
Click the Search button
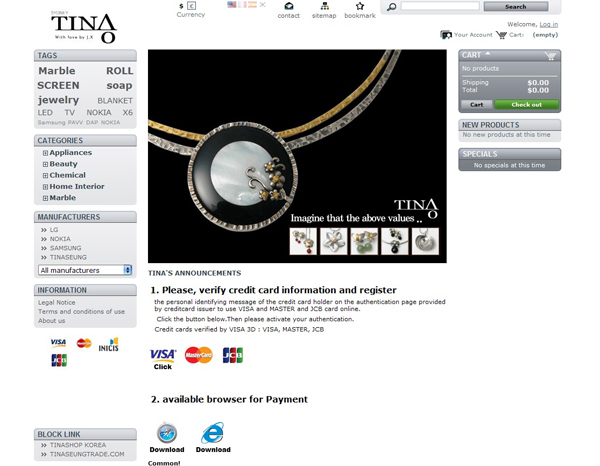point(504,6)
